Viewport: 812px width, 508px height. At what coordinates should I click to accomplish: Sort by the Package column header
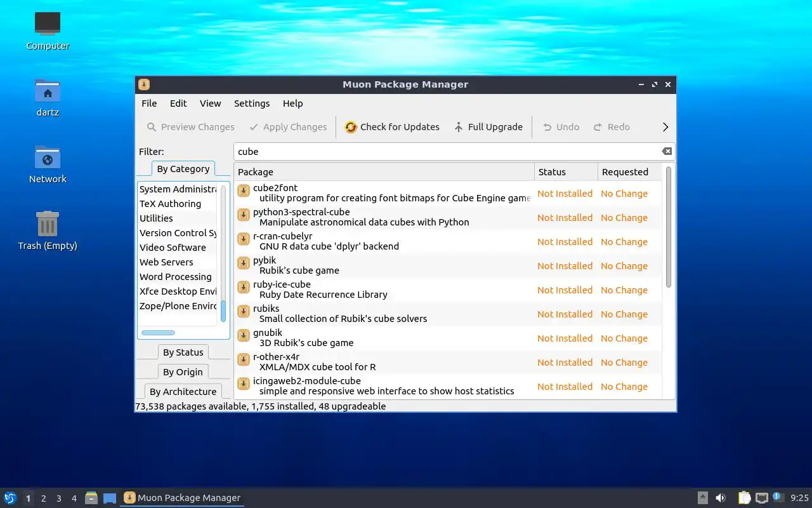click(384, 172)
